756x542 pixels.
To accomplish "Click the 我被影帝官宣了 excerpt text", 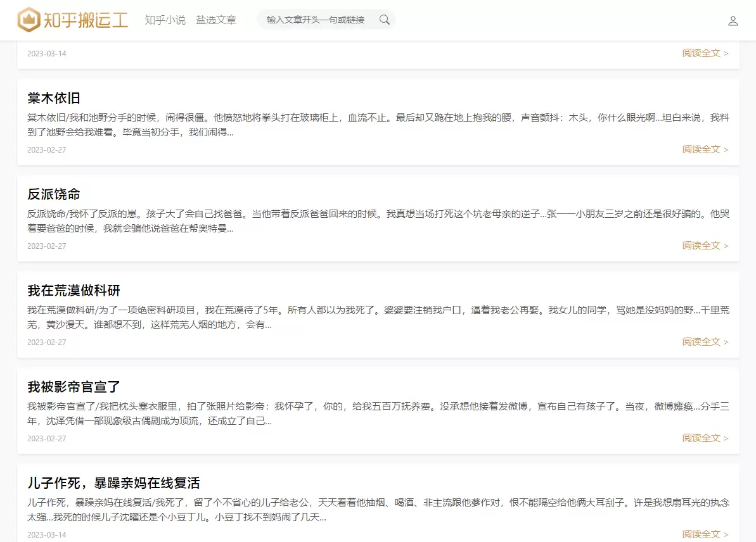I will 378,413.
